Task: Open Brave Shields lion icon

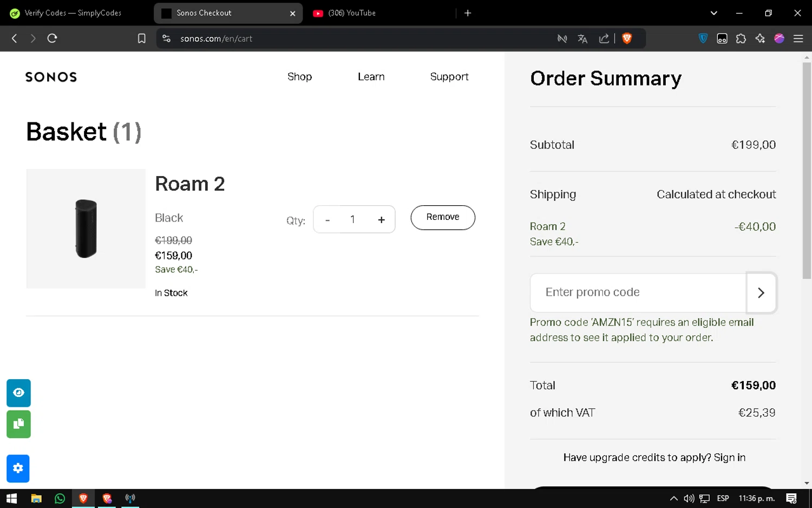Action: [627, 38]
